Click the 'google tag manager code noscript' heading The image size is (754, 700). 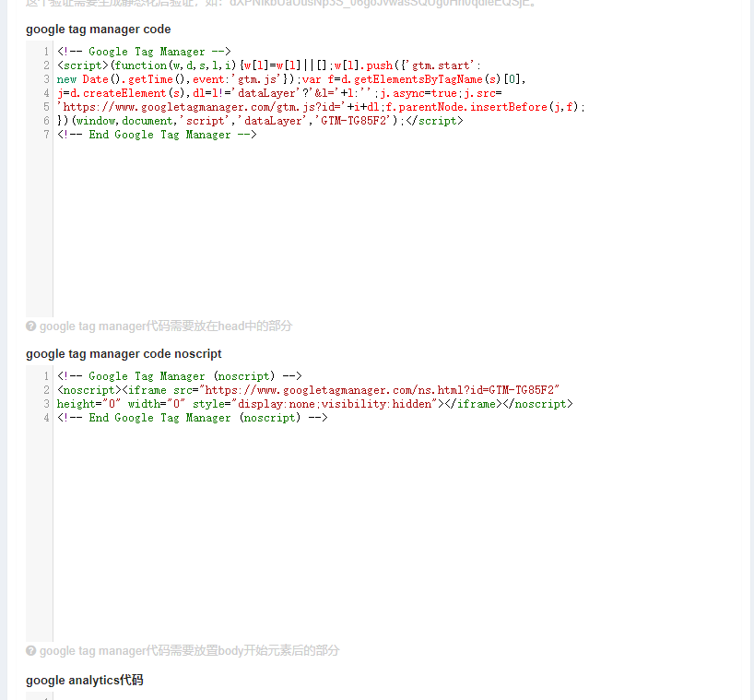point(124,354)
